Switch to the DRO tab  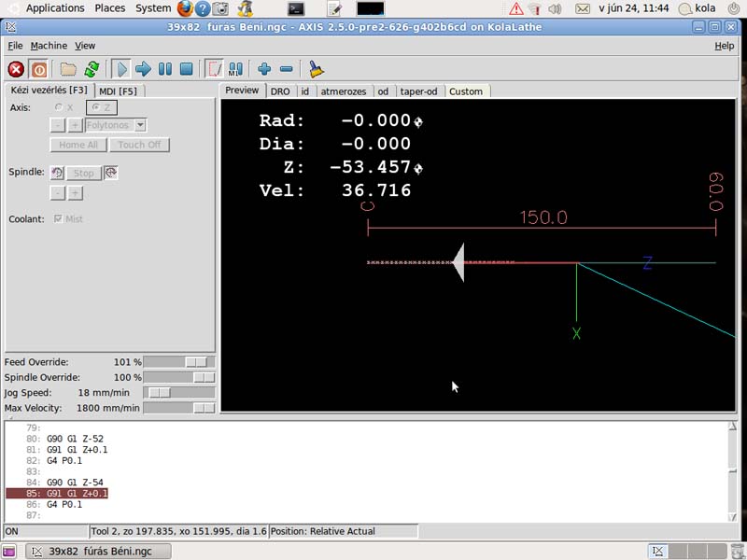(x=280, y=91)
